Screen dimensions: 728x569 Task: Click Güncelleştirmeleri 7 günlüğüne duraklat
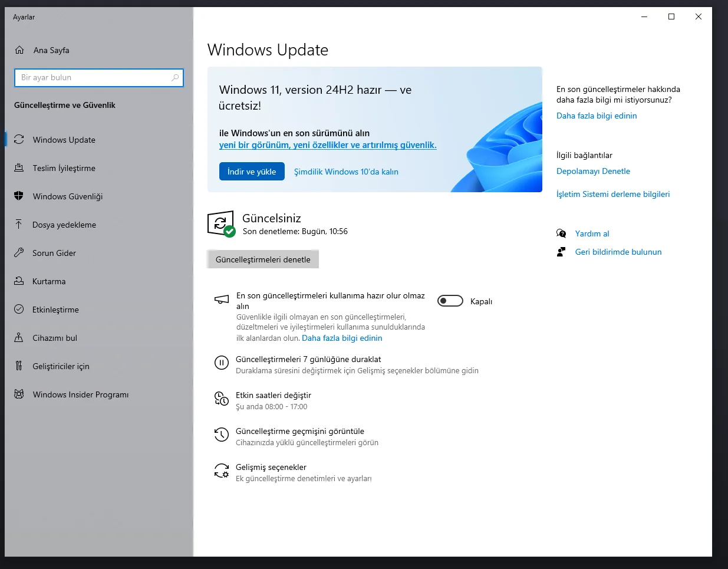[308, 359]
